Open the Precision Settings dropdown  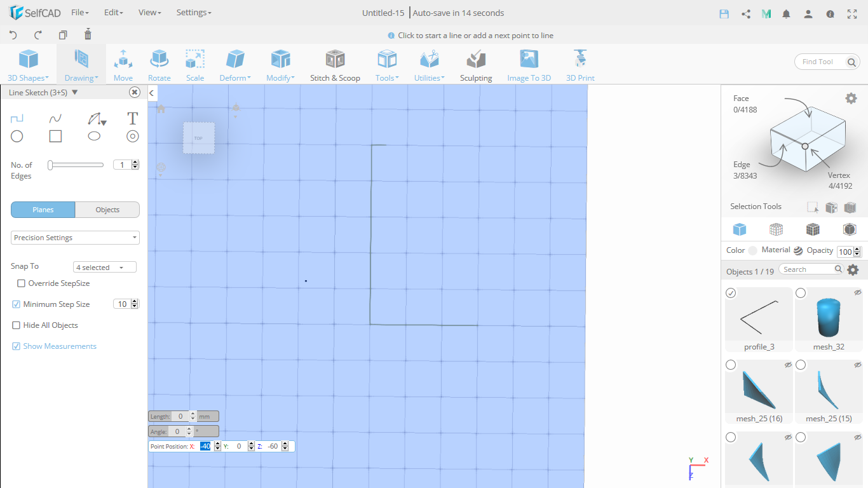tap(75, 238)
